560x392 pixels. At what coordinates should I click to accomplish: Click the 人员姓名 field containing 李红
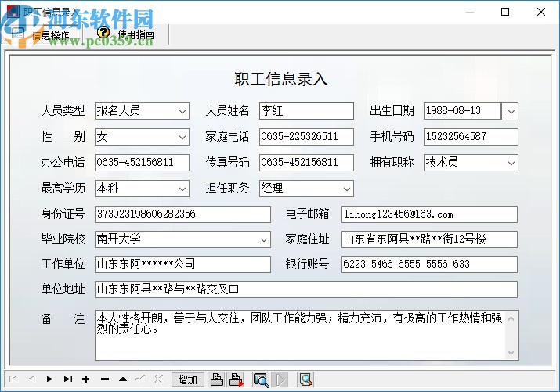click(x=306, y=111)
